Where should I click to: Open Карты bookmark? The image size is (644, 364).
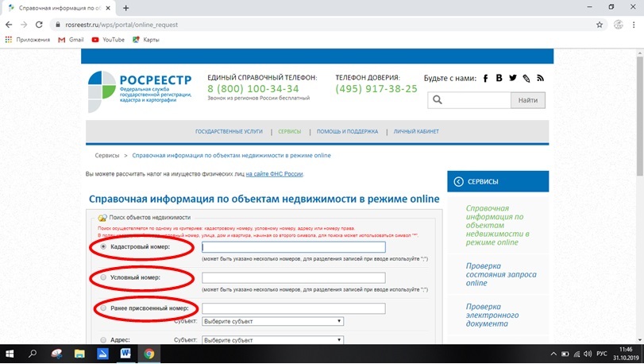(146, 40)
